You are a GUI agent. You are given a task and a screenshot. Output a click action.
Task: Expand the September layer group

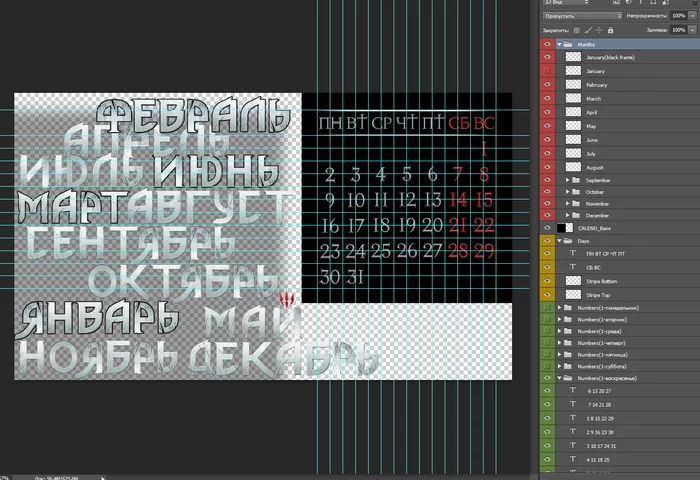[567, 180]
